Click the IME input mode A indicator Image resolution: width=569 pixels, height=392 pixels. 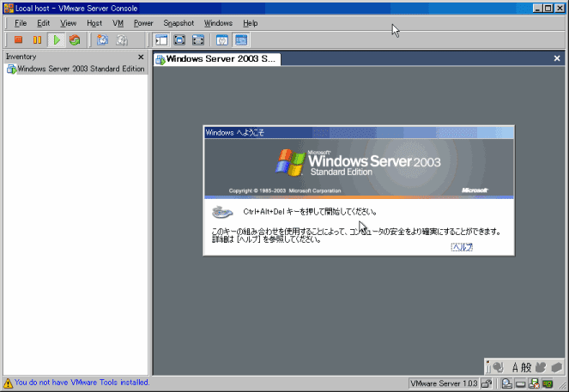click(x=515, y=368)
